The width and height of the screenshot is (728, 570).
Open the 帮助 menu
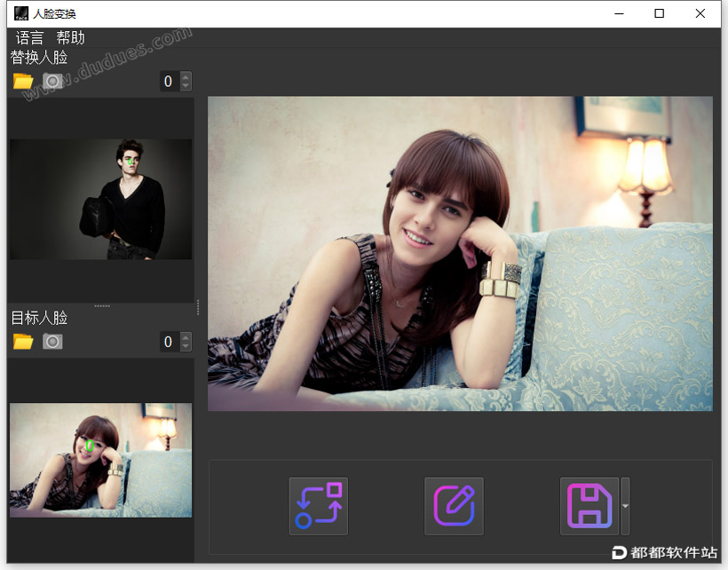[70, 37]
